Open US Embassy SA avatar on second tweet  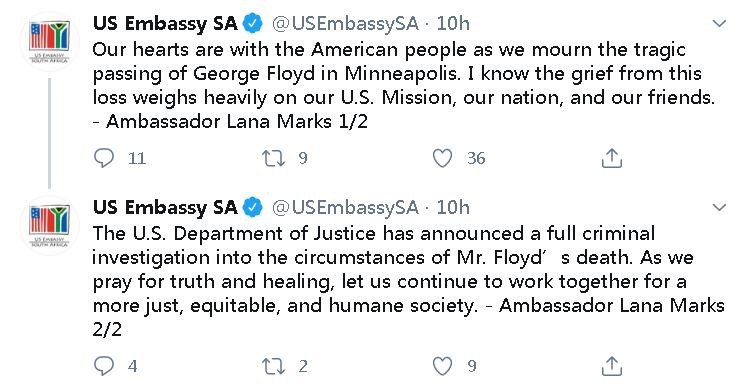50,226
